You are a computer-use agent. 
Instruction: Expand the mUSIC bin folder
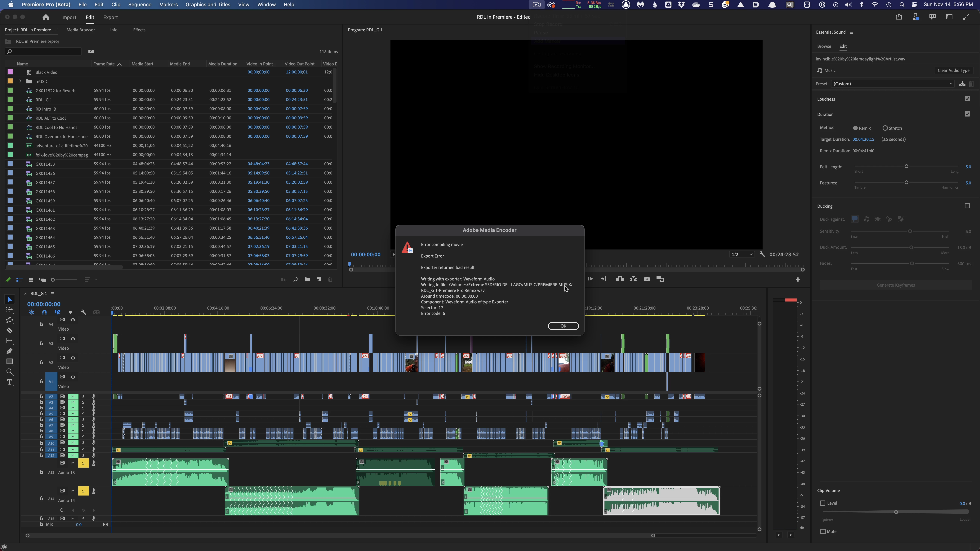coord(20,81)
